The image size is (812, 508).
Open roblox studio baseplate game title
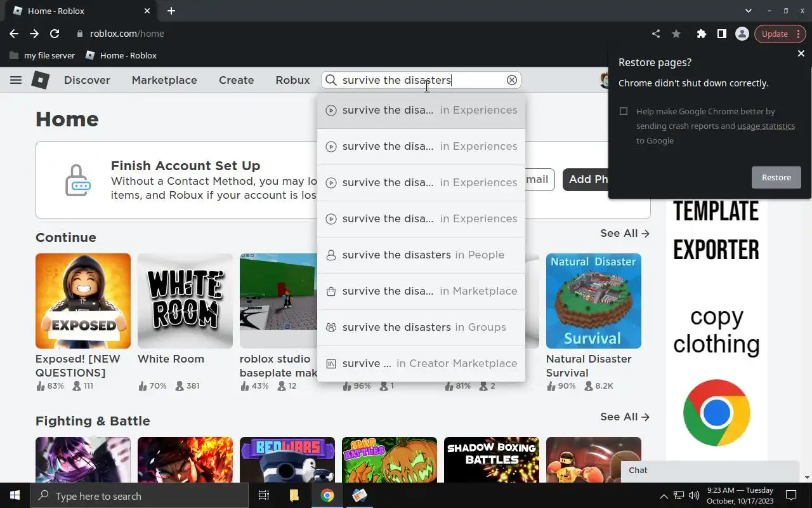pyautogui.click(x=278, y=366)
